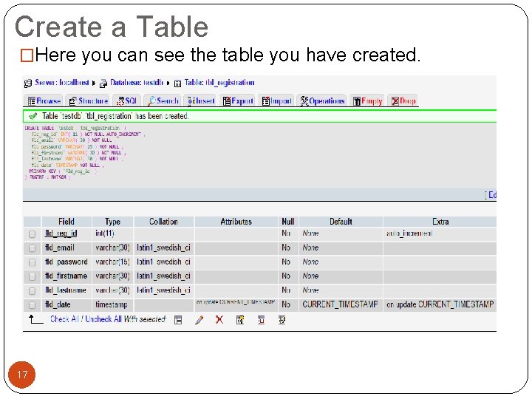Screen dimensions: 532x399
Task: Click the timestamp type cell
Action: 112,304
